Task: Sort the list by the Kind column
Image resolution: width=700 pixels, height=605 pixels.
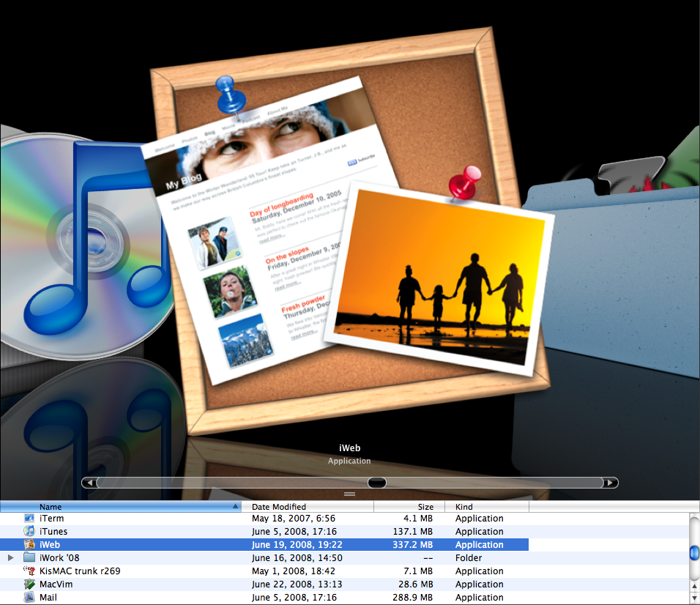Action: pyautogui.click(x=487, y=507)
